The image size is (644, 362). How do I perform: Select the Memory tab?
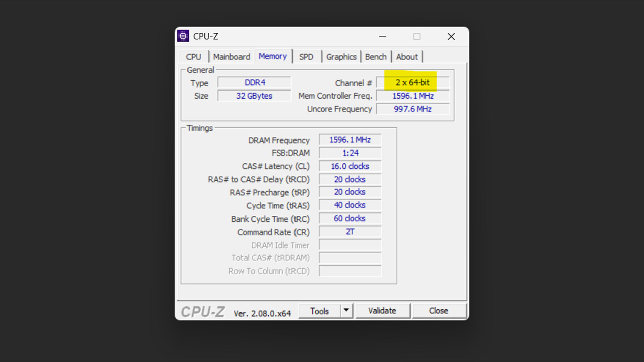coord(273,56)
